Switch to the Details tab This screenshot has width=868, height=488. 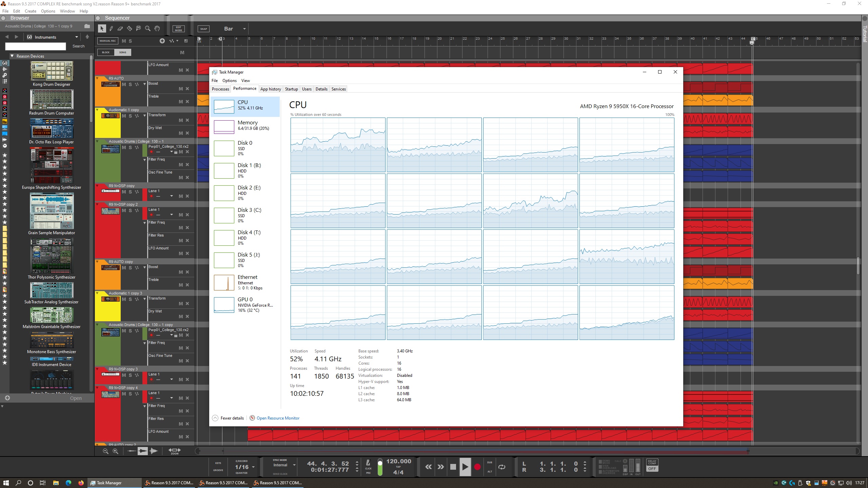click(x=321, y=89)
